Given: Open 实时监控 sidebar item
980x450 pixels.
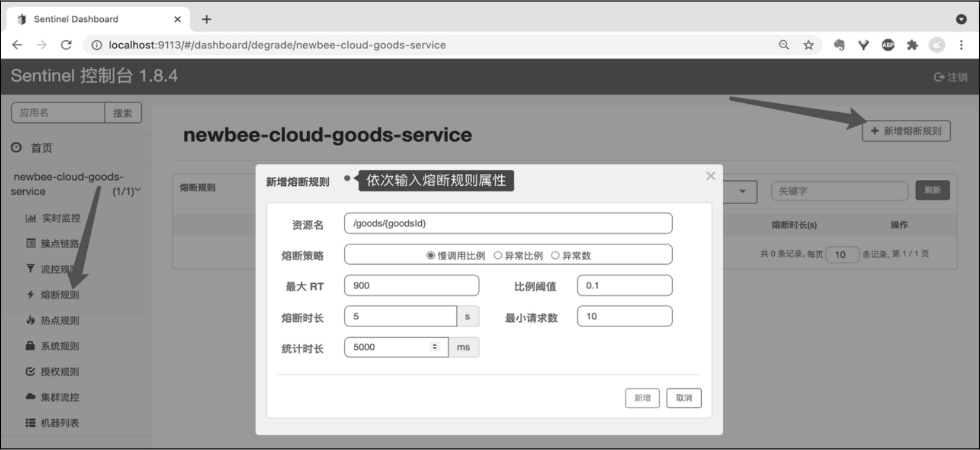Looking at the screenshot, I should [x=53, y=218].
